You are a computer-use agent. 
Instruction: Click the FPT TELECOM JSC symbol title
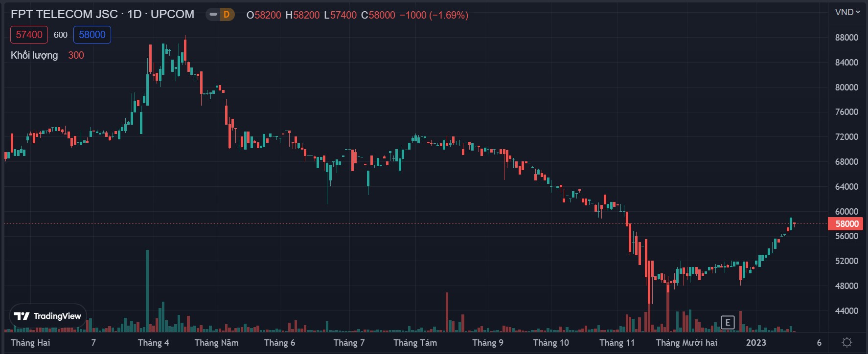click(x=64, y=14)
